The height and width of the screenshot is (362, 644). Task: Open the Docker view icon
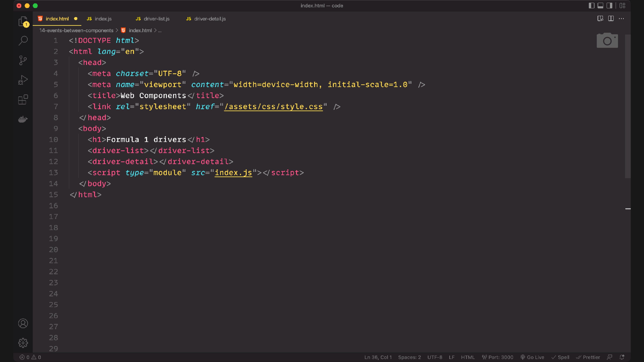[x=23, y=119]
